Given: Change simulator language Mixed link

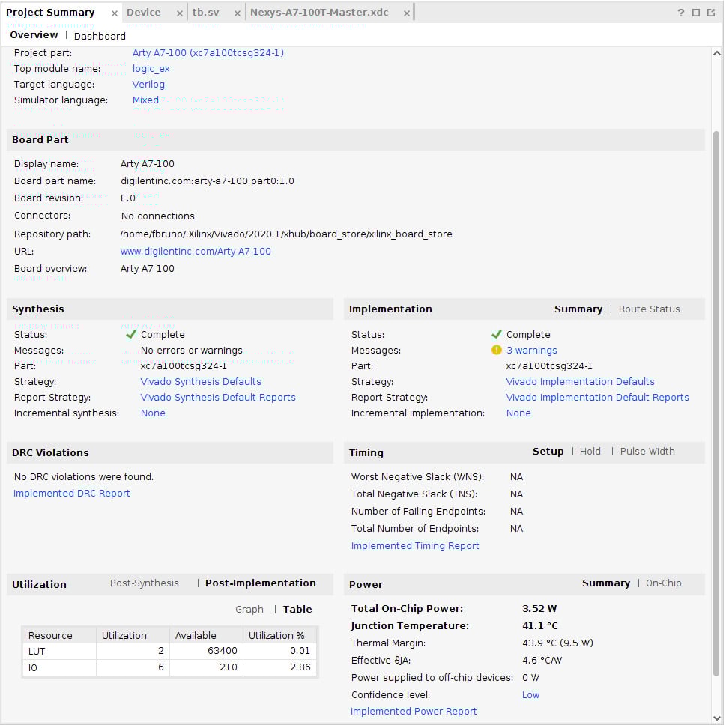Looking at the screenshot, I should (145, 100).
